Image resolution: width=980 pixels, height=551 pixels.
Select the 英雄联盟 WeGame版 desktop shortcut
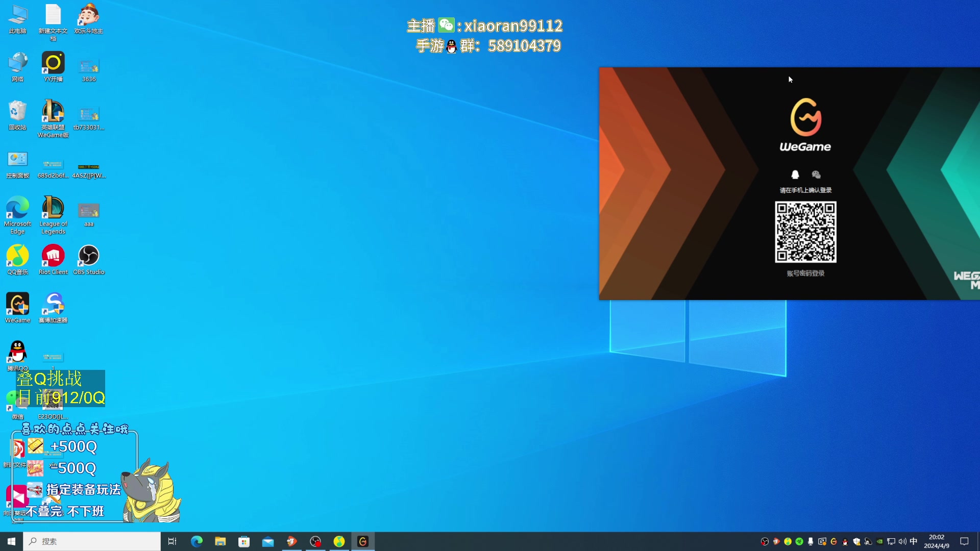coord(53,119)
